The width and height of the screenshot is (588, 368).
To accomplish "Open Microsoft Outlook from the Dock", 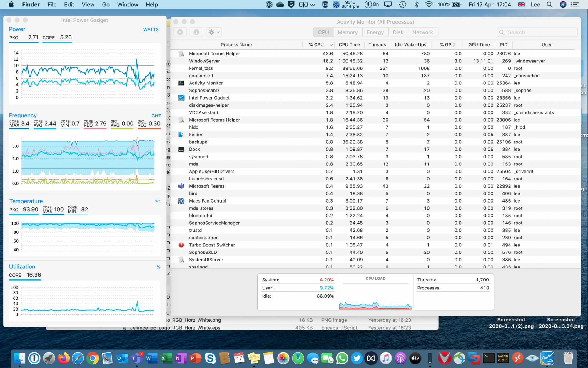I will 122,358.
